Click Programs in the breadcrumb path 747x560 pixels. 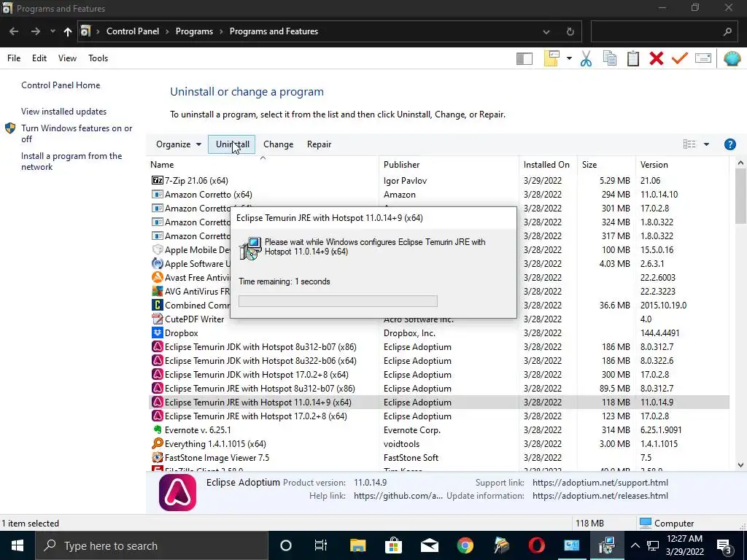pos(194,31)
